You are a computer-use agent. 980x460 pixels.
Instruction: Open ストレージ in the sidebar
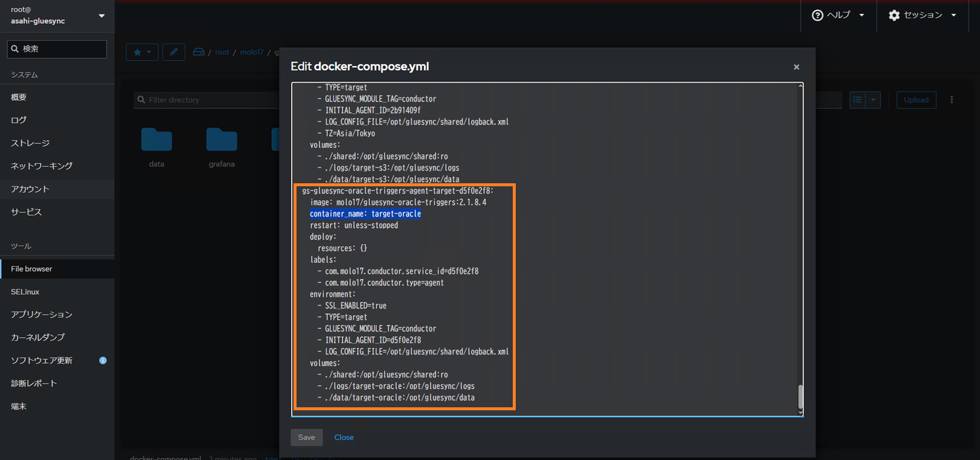pyautogui.click(x=30, y=143)
